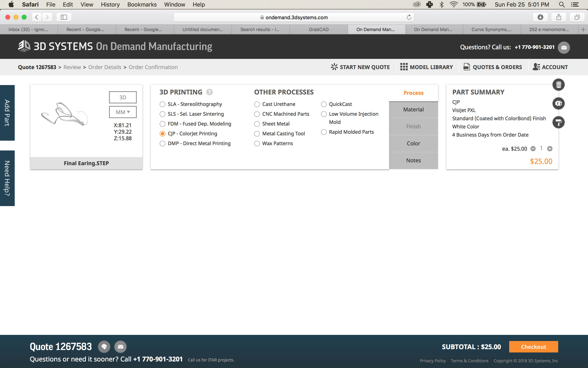
Task: Click the Safari address bar
Action: pyautogui.click(x=294, y=17)
